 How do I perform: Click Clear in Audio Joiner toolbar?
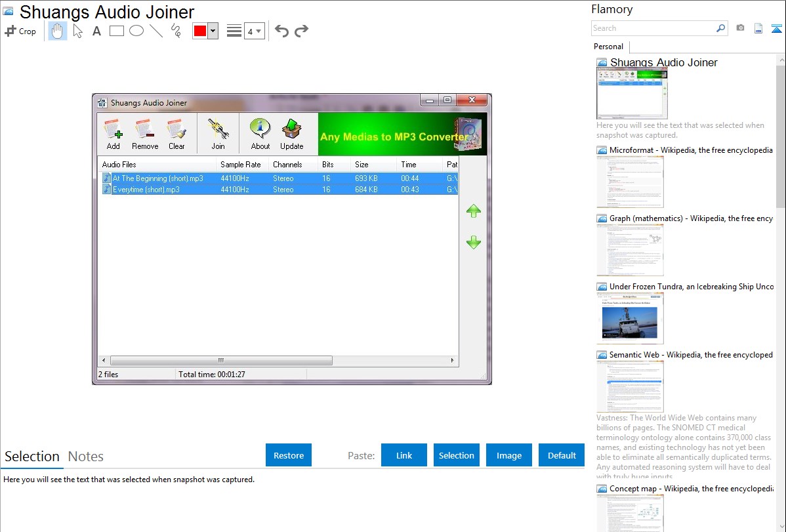coord(176,134)
